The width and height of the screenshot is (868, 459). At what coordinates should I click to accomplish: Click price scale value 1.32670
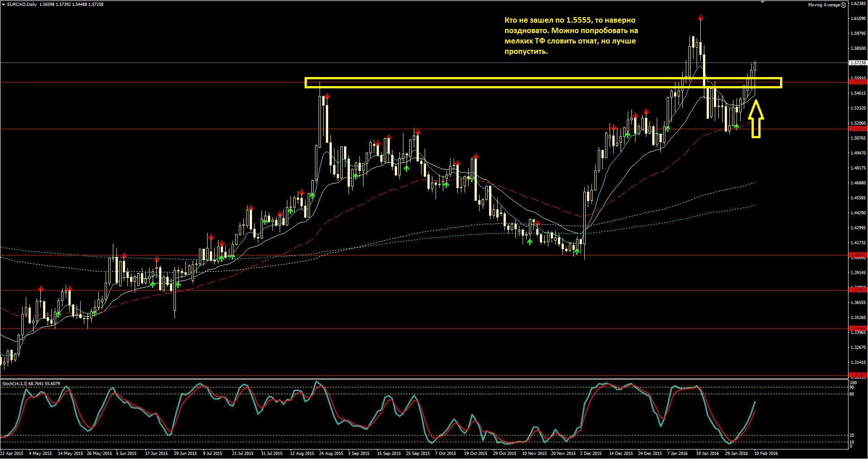(859, 348)
